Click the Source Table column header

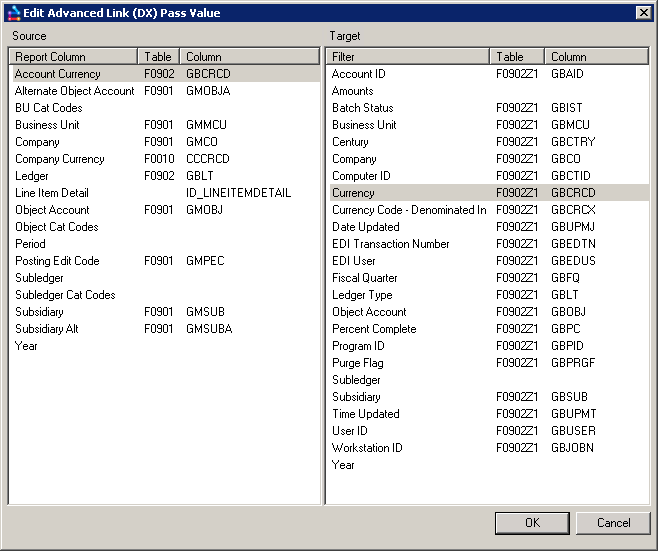tap(158, 57)
